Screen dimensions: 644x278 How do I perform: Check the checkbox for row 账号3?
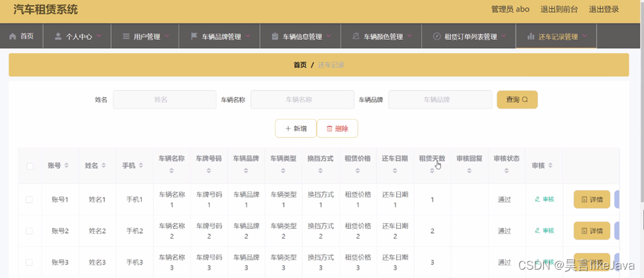pos(29,262)
